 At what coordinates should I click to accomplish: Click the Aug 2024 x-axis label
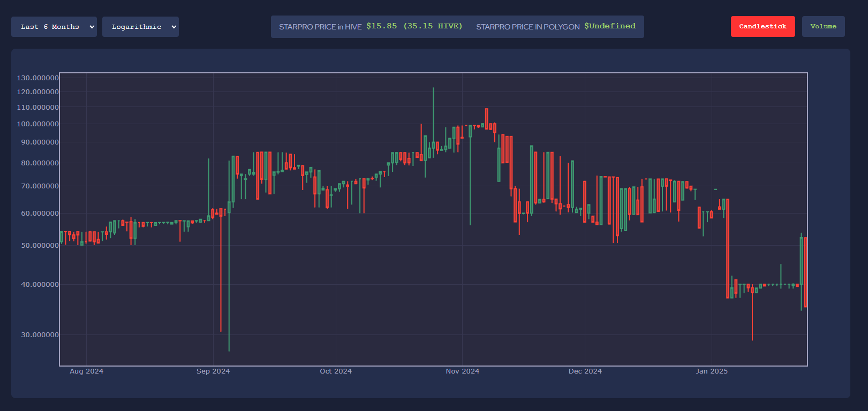coord(86,371)
